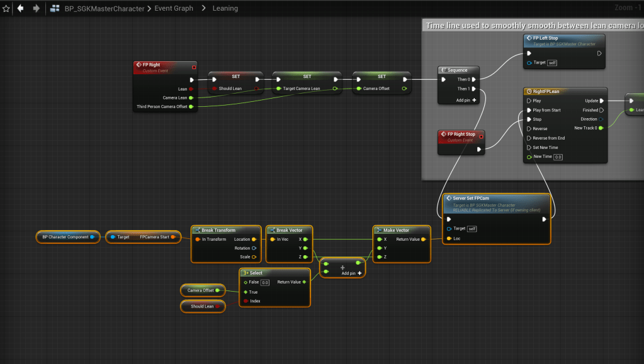Click the New Time value field on RightFPLean
The image size is (644, 364).
(558, 157)
